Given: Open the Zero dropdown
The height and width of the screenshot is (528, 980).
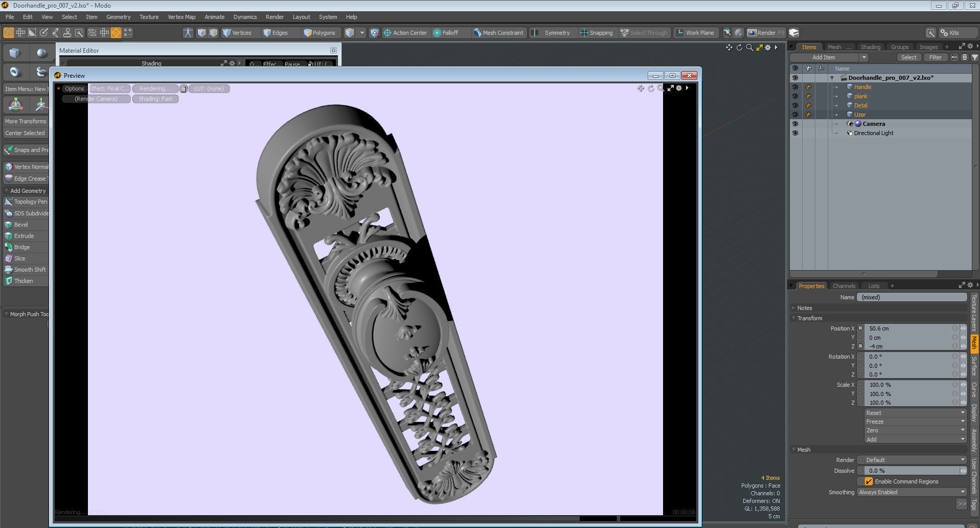Looking at the screenshot, I should (x=915, y=430).
